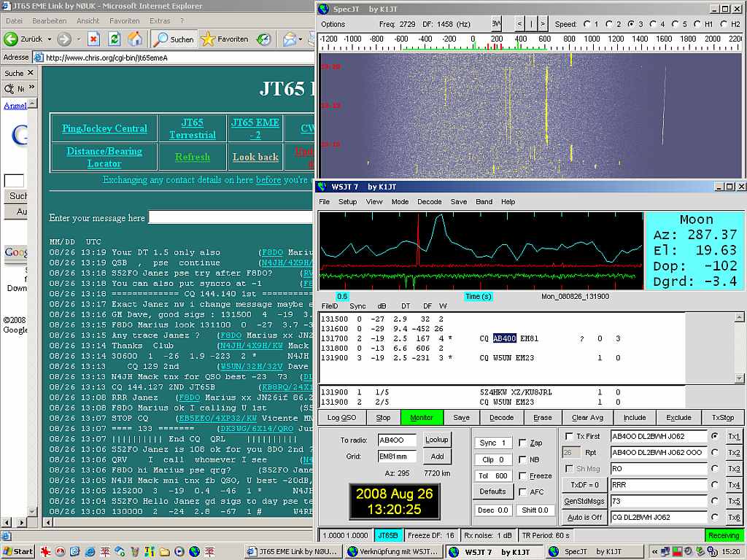The width and height of the screenshot is (747, 560).
Task: Click the To radio callsign field
Action: point(397,440)
